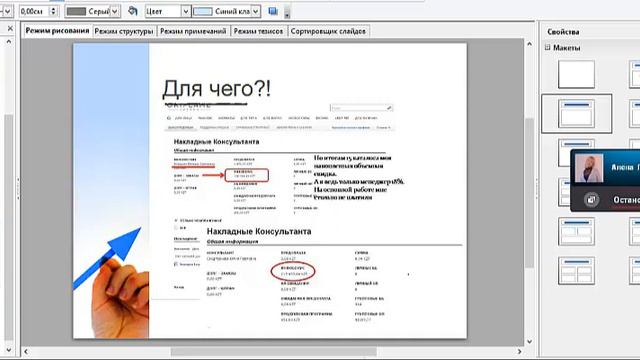Click the text block 'По итогам 15 каталога'

coord(359,178)
